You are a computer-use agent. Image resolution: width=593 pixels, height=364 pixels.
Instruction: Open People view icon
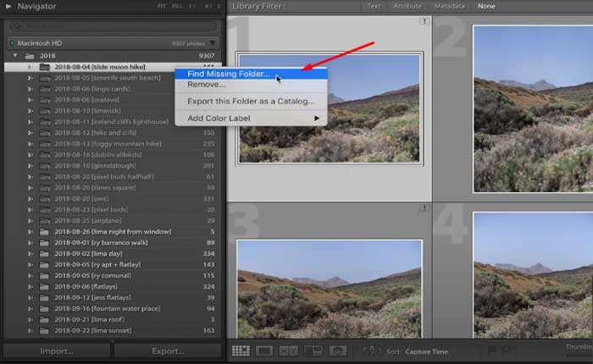338,351
